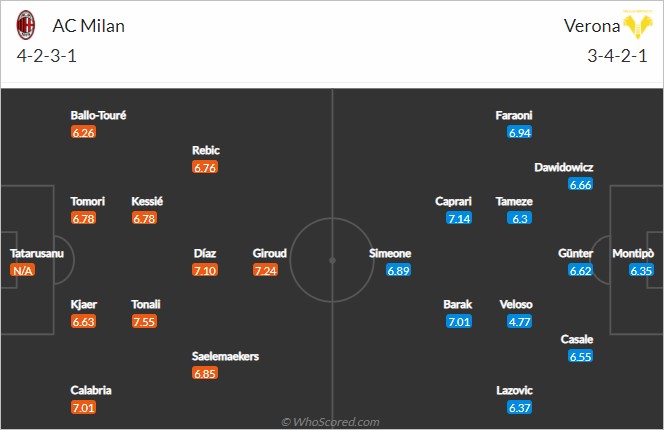Click the 4-2-3-1 formation text
The width and height of the screenshot is (664, 430).
pos(47,56)
